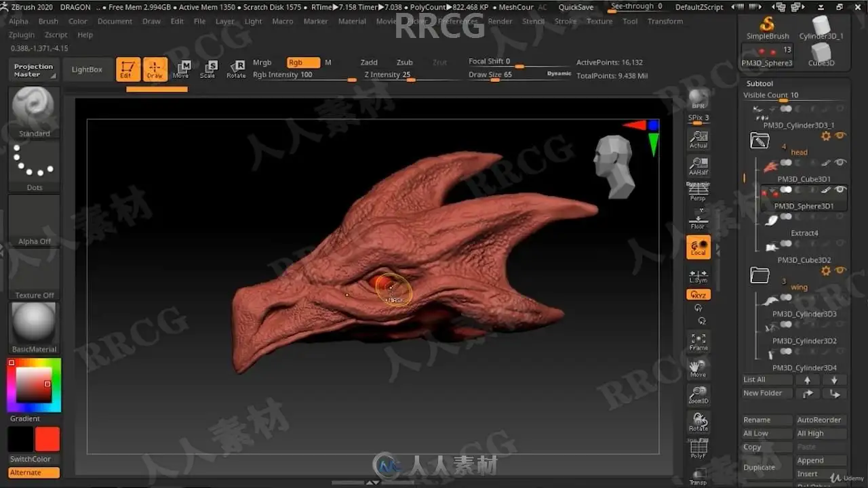The width and height of the screenshot is (868, 488).
Task: Open the Zplugin menu
Action: (22, 35)
